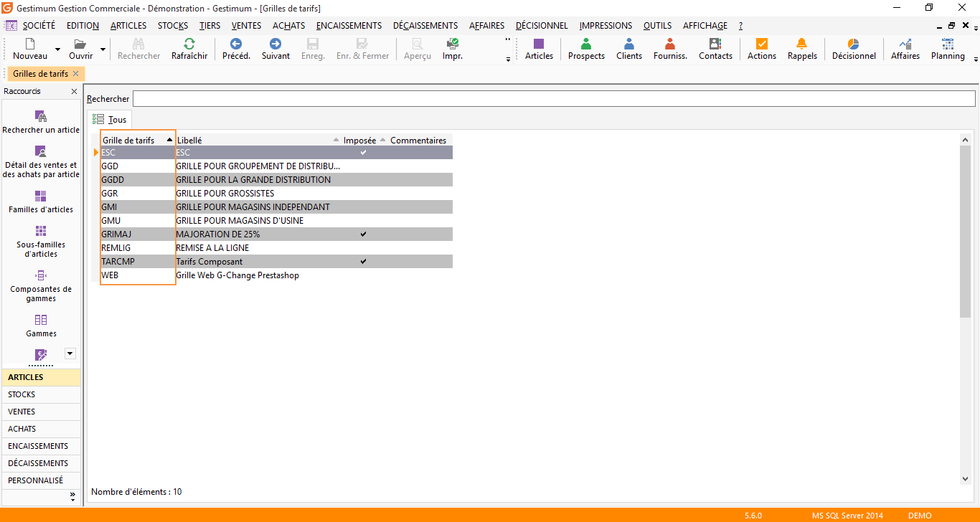This screenshot has height=522, width=980.
Task: Select the WEB grille row
Action: point(277,275)
